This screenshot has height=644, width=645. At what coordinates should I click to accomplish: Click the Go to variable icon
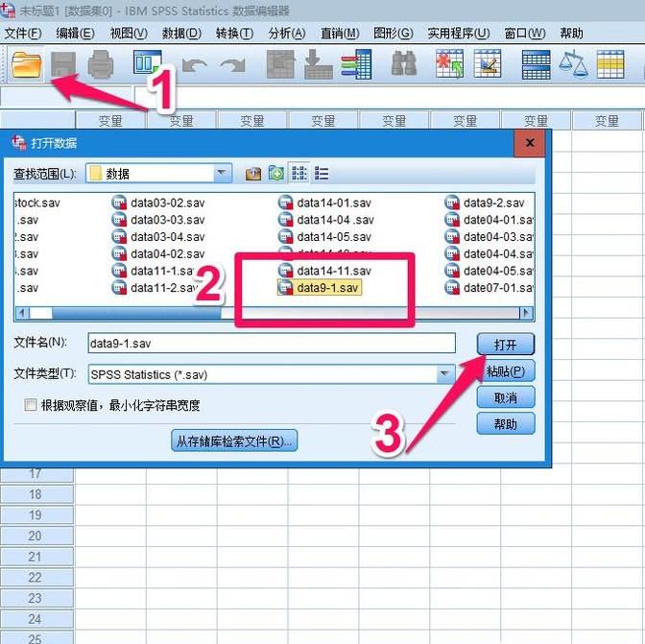pyautogui.click(x=319, y=64)
